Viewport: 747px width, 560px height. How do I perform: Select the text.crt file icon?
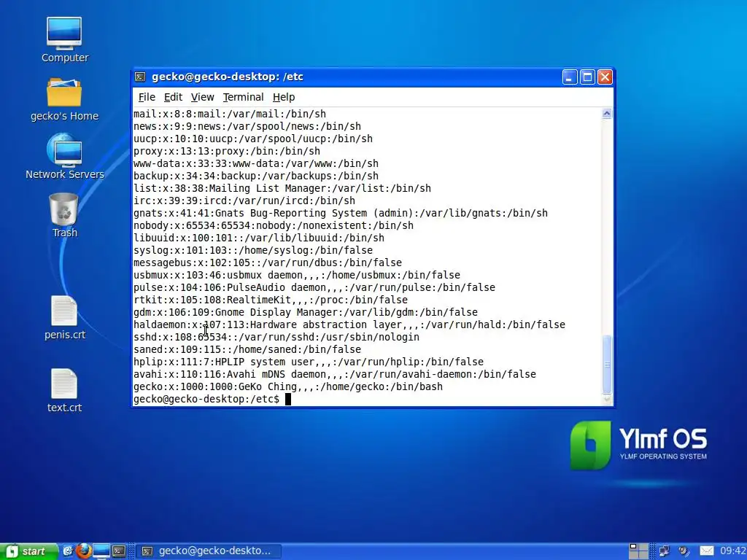[x=64, y=391]
